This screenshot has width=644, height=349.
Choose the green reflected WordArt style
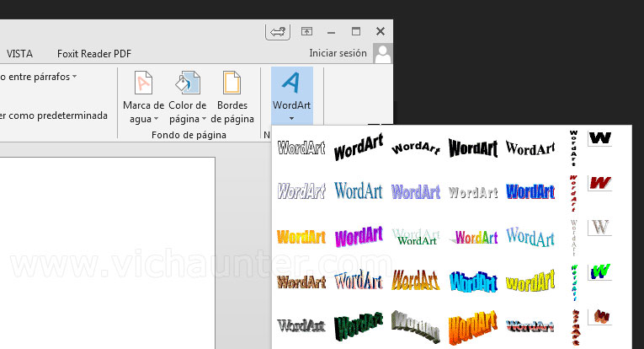click(x=416, y=237)
